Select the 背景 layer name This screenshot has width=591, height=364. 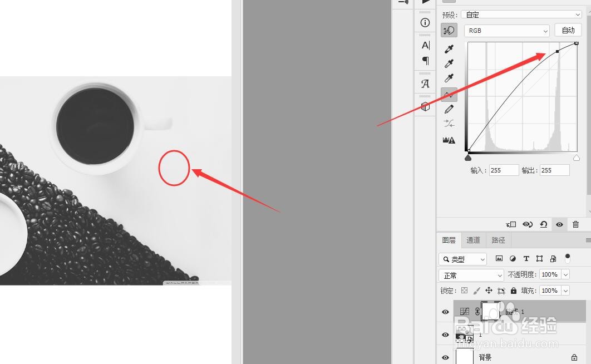tap(485, 357)
